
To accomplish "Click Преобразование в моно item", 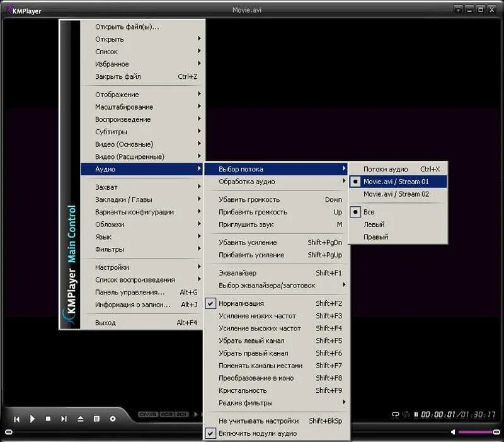I will (x=277, y=378).
